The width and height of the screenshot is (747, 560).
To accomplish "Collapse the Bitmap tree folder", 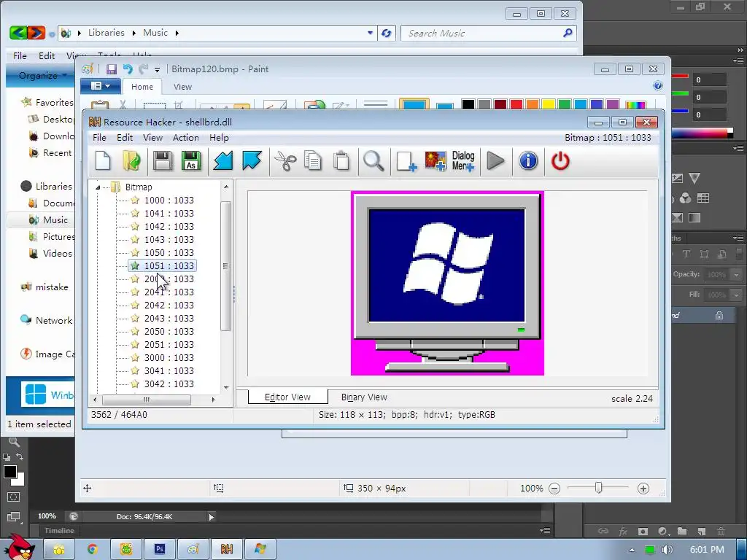I will click(98, 187).
